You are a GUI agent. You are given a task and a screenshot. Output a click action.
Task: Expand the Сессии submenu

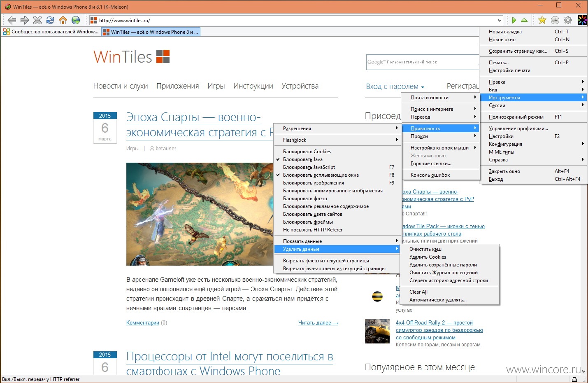[x=534, y=105]
